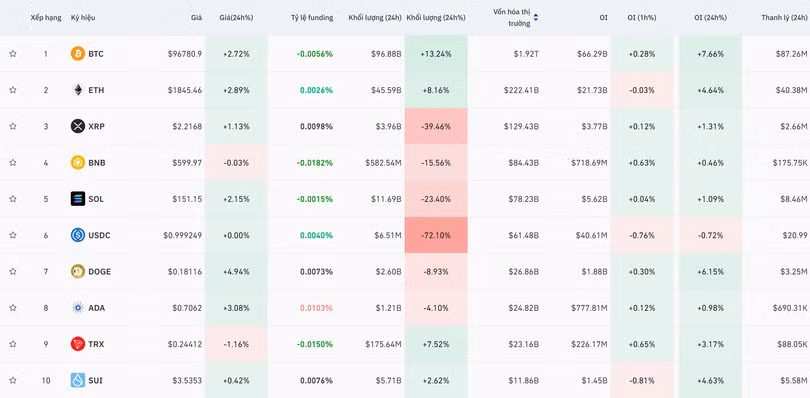Click the Ethereum coin logo
Viewport: 810px width, 398px height.
pos(78,90)
